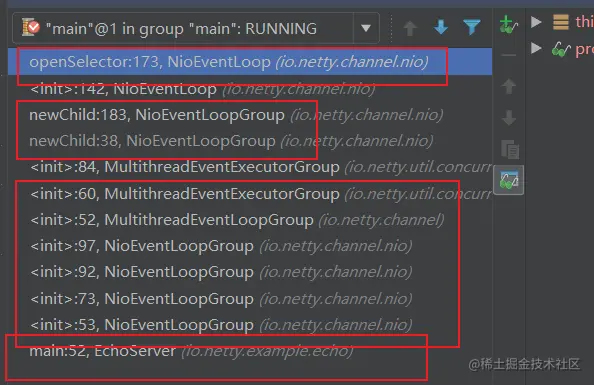The image size is (594, 385).
Task: Expand the 'this' variable node
Action: pyautogui.click(x=536, y=22)
